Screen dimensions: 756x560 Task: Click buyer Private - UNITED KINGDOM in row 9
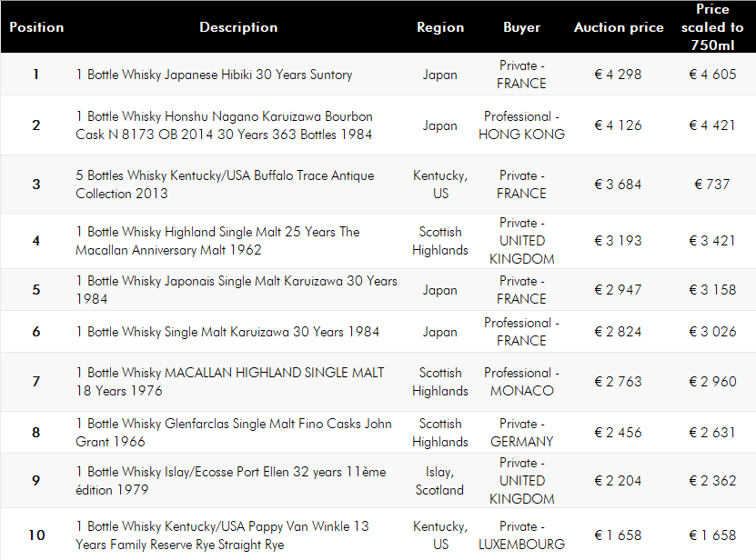pos(521,481)
